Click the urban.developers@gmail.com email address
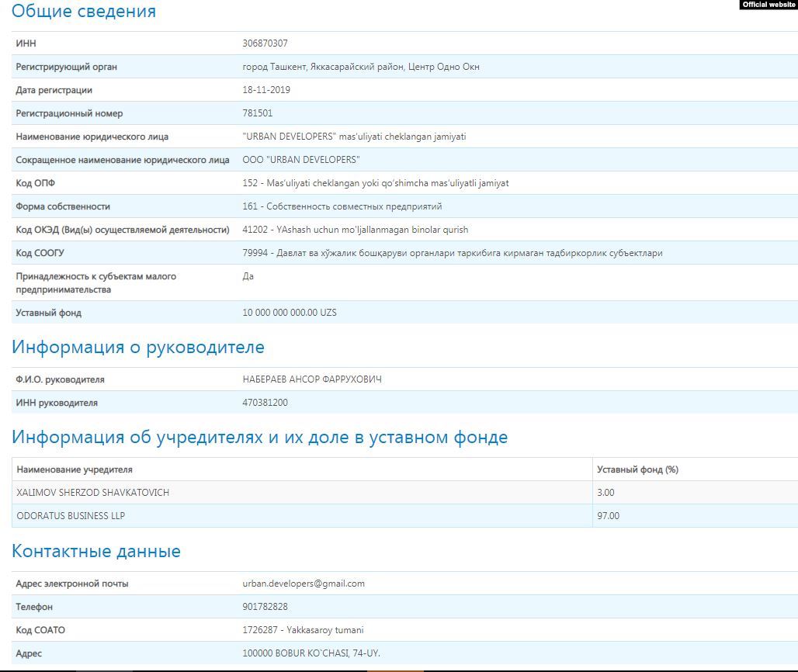Image resolution: width=798 pixels, height=672 pixels. coord(304,584)
